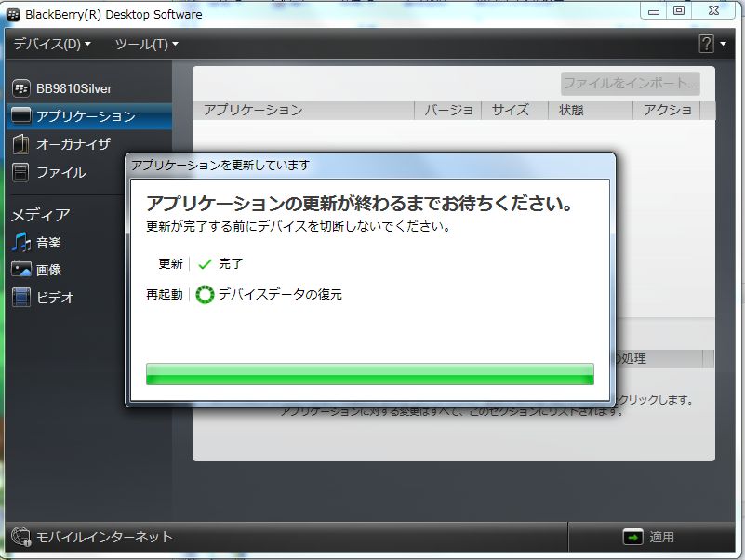
Task: Select 画像 under メディア
Action: pos(48,270)
